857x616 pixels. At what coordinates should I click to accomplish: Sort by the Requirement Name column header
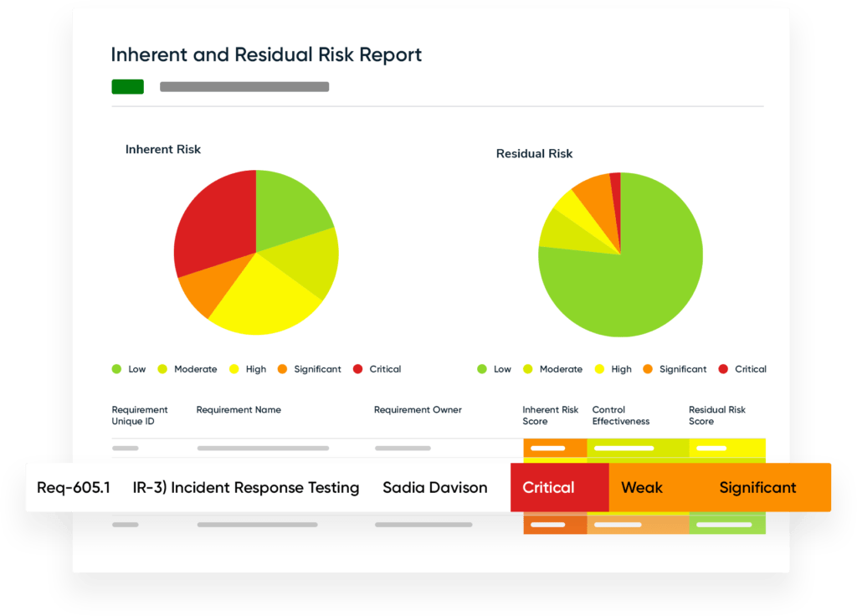[239, 410]
